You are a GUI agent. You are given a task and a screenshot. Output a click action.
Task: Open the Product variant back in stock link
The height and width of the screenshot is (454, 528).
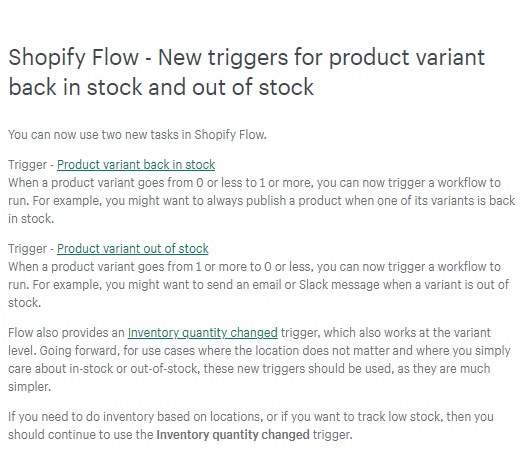(x=136, y=165)
